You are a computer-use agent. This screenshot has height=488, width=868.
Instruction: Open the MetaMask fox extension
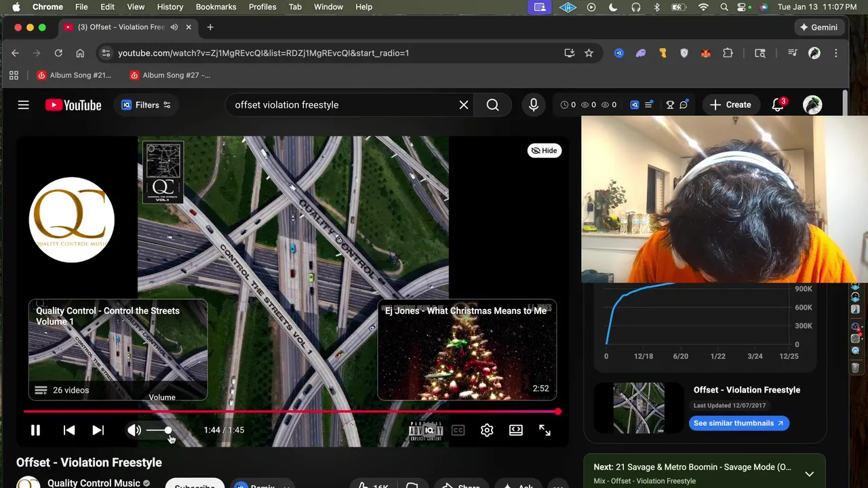[706, 53]
